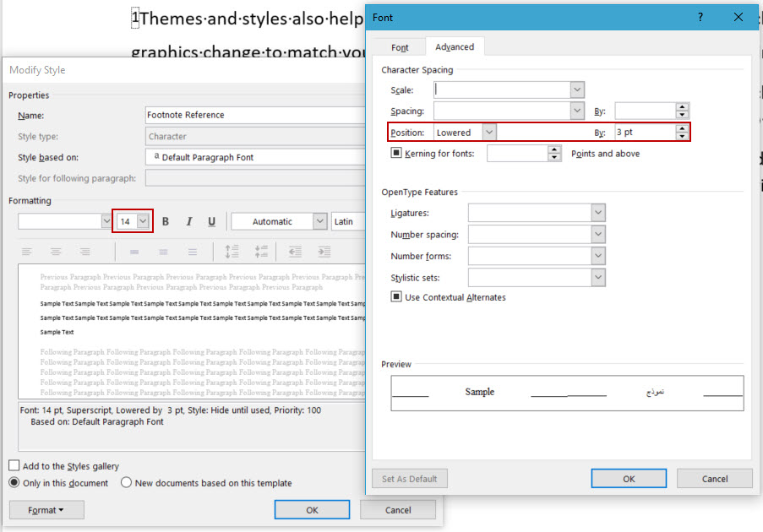Increase Spacing By value stepper up
Image resolution: width=763 pixels, height=532 pixels.
[682, 107]
